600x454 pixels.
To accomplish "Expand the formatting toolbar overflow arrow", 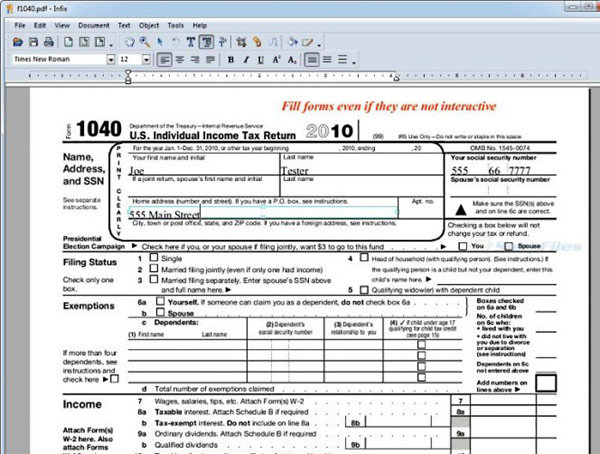I will (354, 63).
